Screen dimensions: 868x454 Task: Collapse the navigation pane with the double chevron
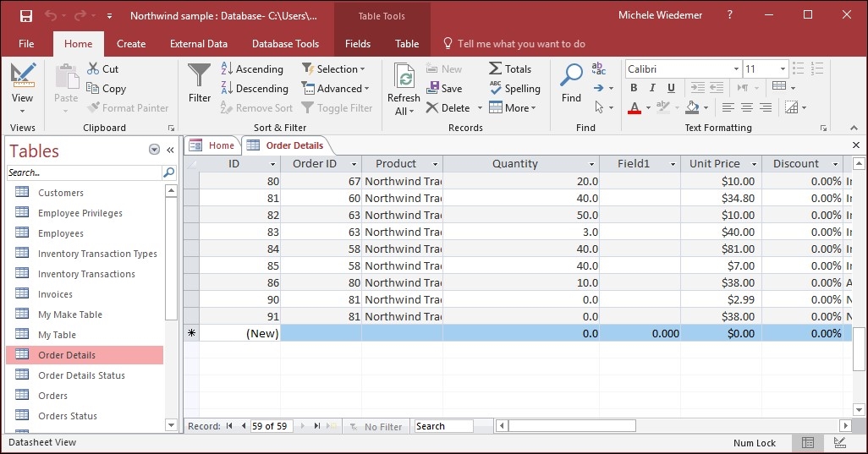[171, 150]
